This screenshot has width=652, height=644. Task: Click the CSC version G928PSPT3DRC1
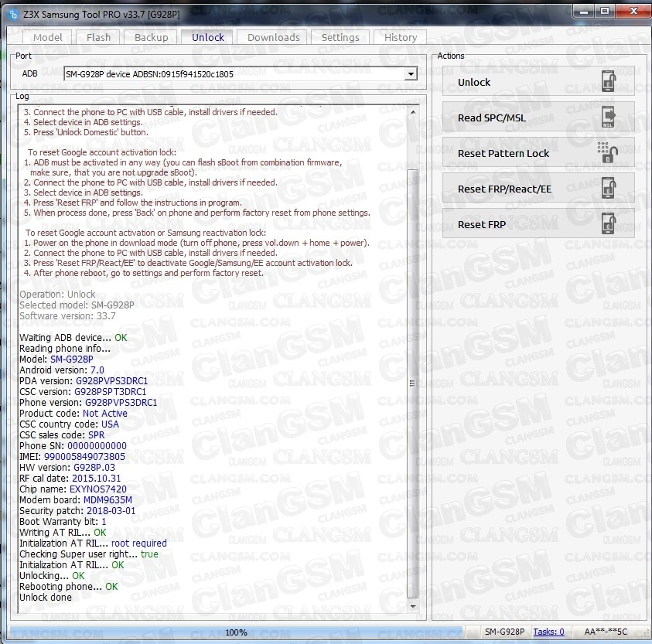tap(110, 392)
